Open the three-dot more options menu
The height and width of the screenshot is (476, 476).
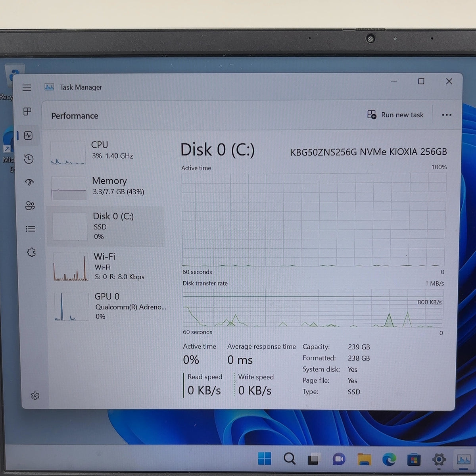(447, 115)
